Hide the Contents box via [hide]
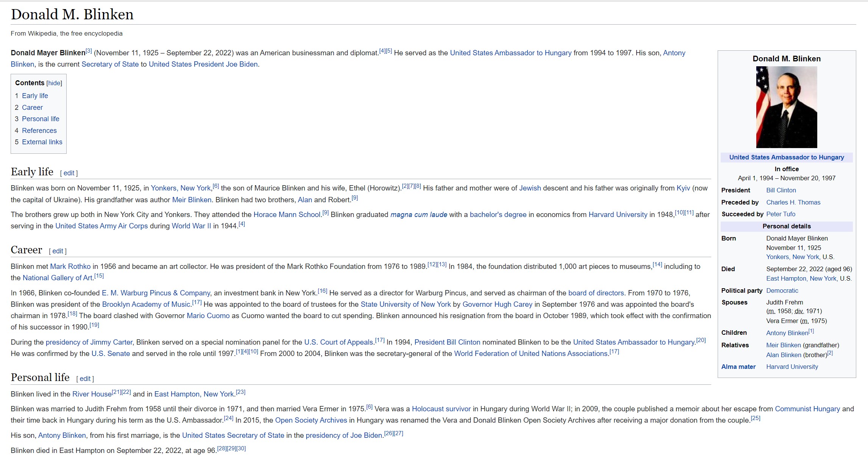868x459 pixels. point(54,83)
